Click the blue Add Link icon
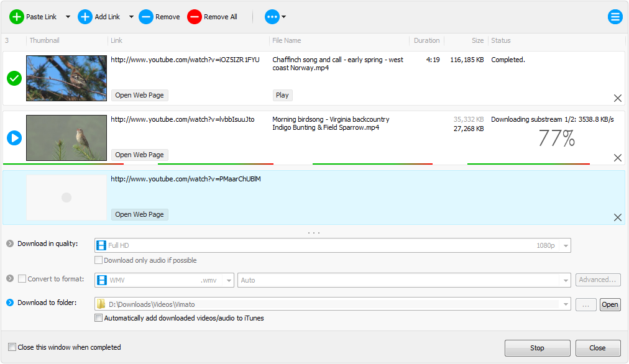 coord(85,17)
